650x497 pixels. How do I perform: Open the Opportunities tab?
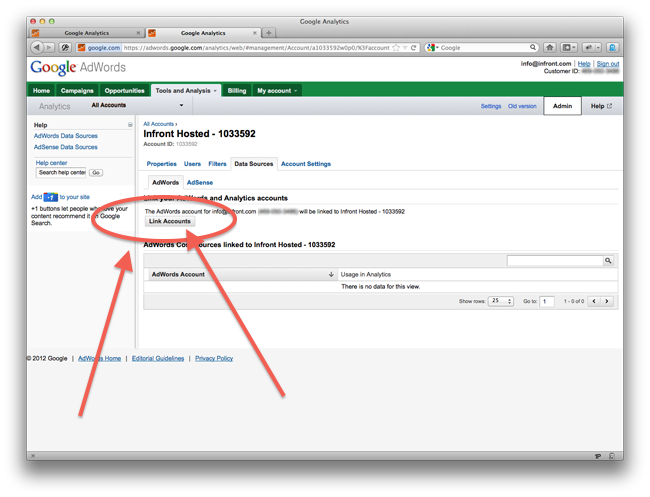[x=124, y=90]
